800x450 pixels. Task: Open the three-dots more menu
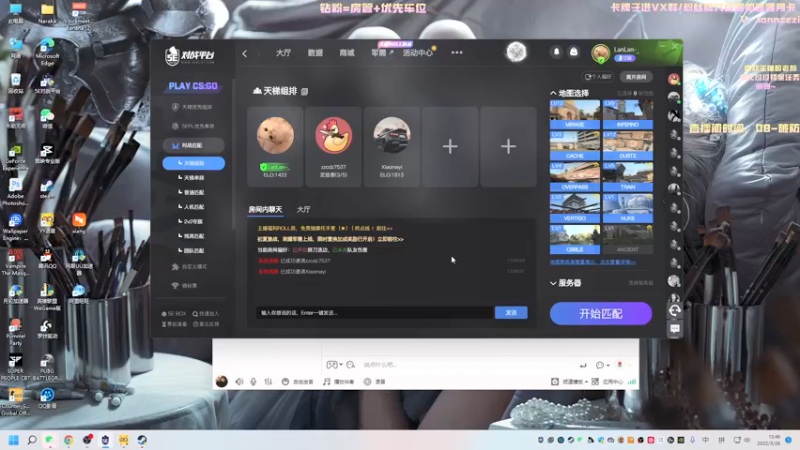coord(457,53)
